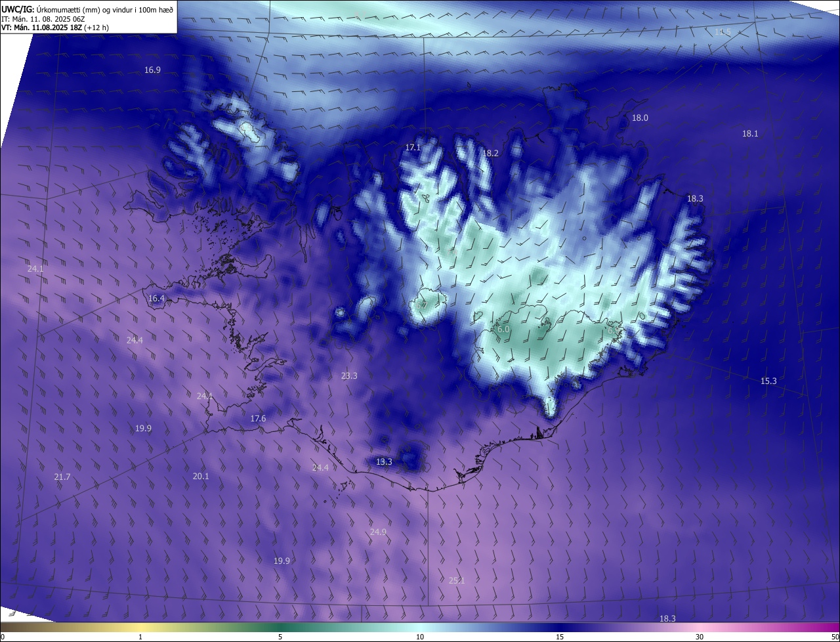
Task: Click the color scale tick label 30
Action: click(x=700, y=637)
